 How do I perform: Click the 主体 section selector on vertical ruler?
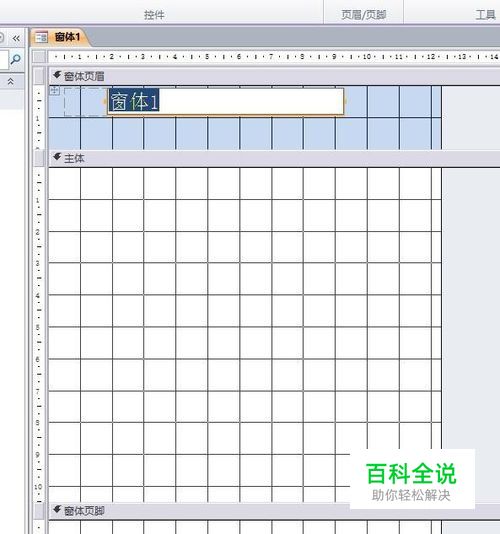point(39,158)
